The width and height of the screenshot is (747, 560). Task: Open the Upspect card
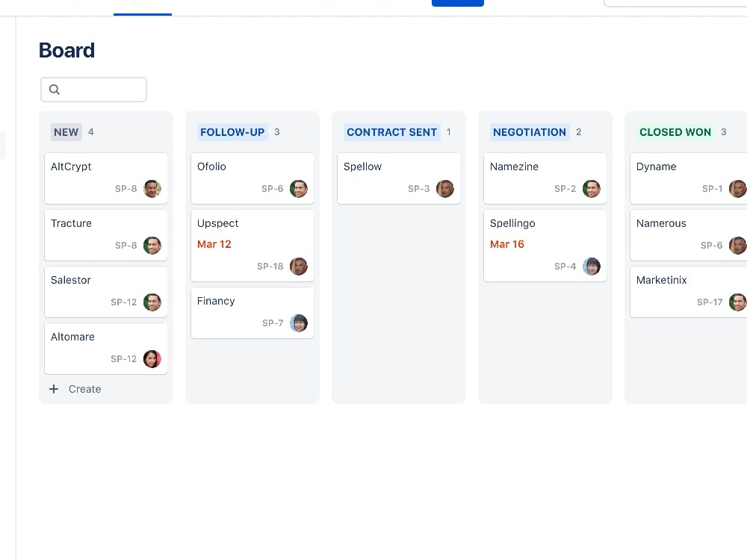click(x=252, y=246)
